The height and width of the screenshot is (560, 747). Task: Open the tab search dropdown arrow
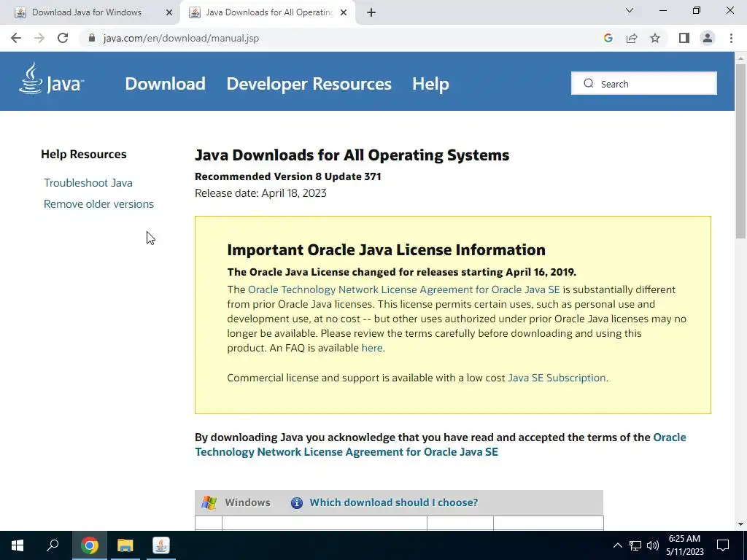[630, 10]
